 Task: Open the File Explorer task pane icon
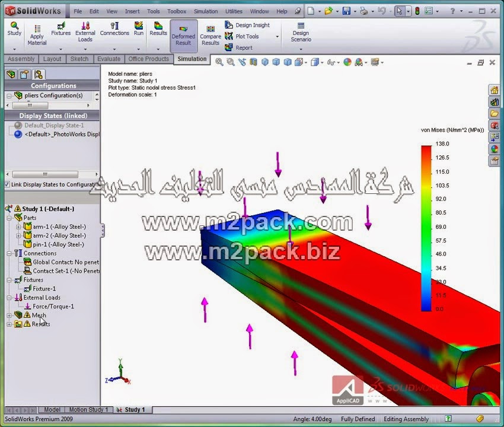coord(495,113)
